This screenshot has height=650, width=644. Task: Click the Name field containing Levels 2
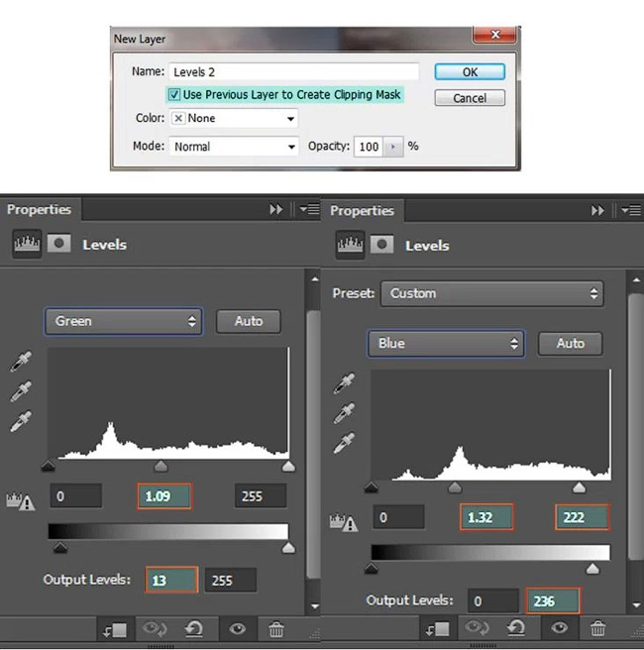[x=294, y=71]
